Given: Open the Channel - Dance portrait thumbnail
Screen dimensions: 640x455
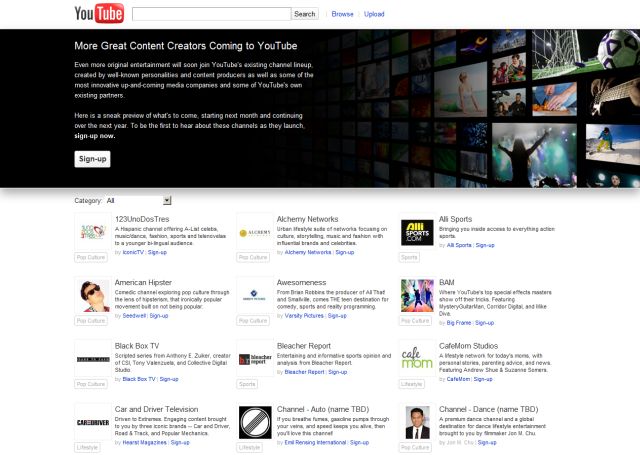Looking at the screenshot, I should coord(417,422).
